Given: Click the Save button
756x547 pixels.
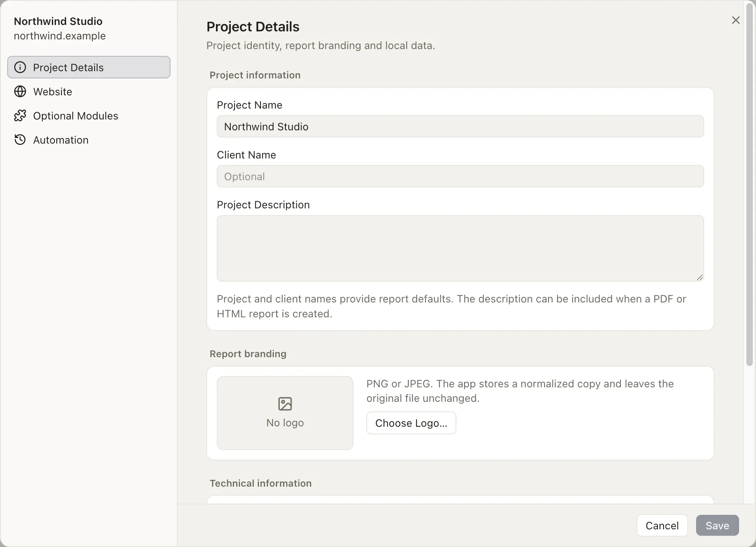Looking at the screenshot, I should tap(717, 525).
